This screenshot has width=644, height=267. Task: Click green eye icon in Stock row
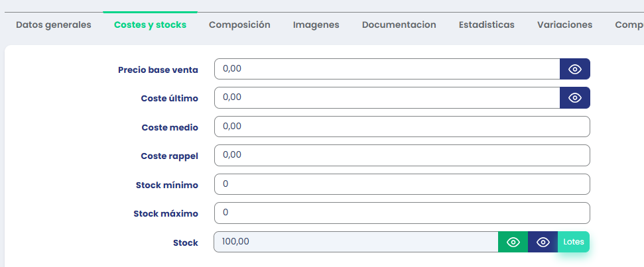513,242
